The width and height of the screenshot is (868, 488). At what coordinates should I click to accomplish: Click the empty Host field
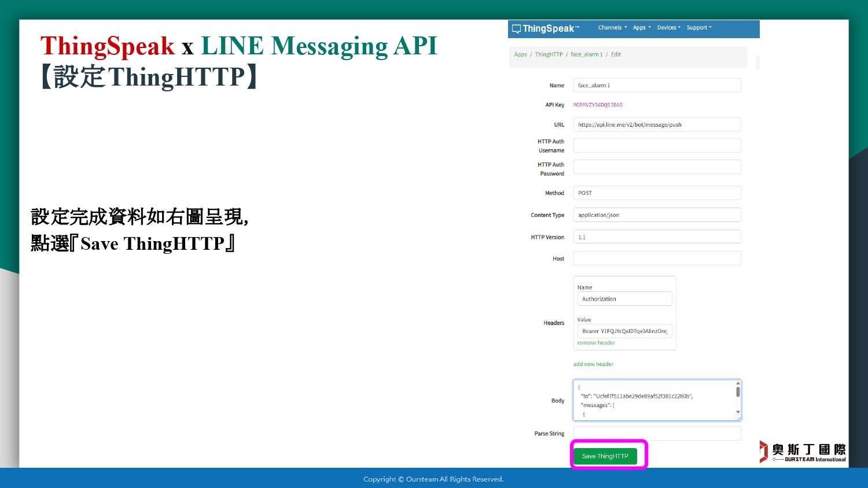657,258
